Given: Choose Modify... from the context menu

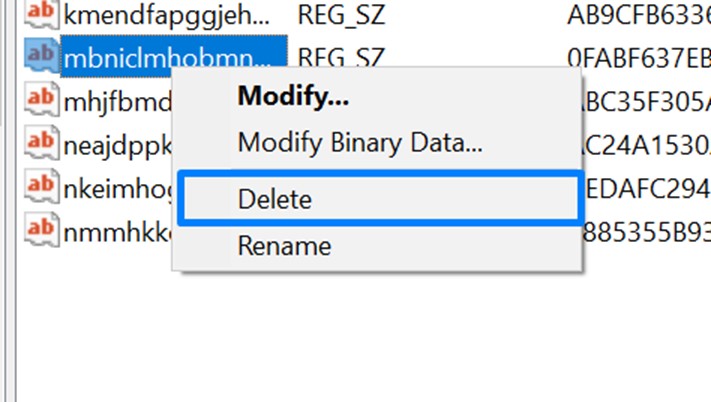Looking at the screenshot, I should tap(293, 98).
